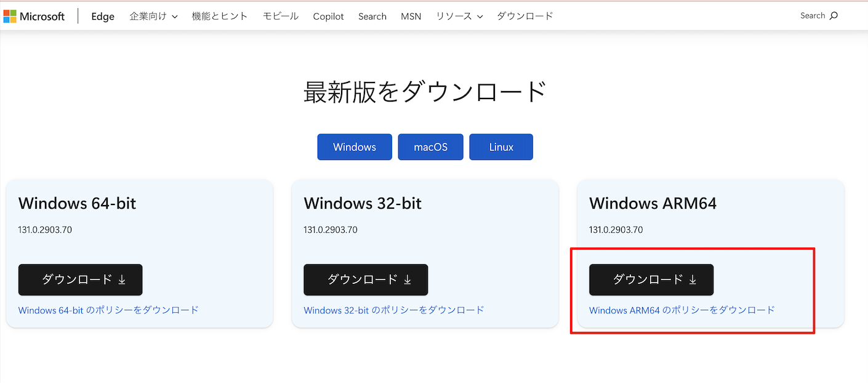868x383 pixels.
Task: Click version 131.0.2903.70 under Windows 64-bit
Action: pos(46,230)
